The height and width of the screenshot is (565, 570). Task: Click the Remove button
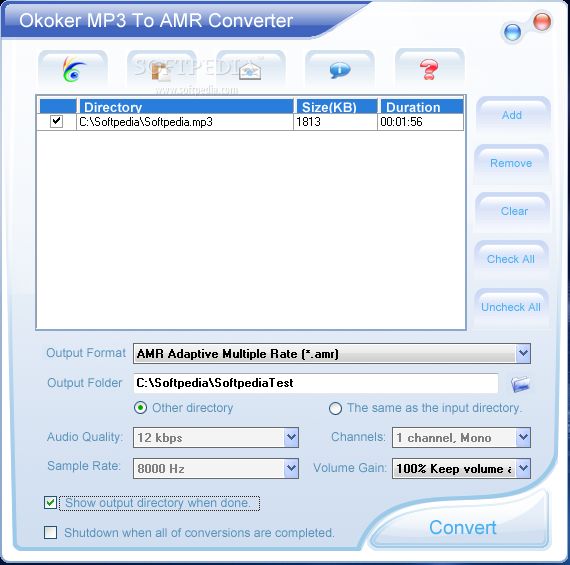click(511, 163)
